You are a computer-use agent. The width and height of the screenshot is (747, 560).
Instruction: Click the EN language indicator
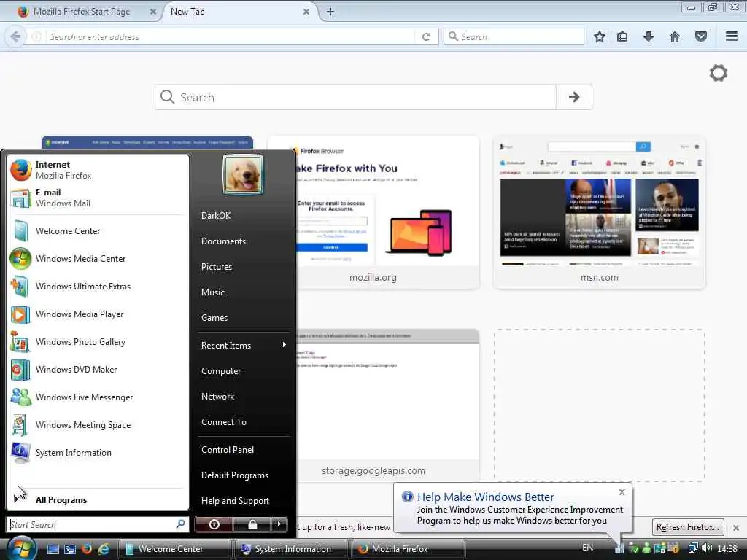coord(587,548)
